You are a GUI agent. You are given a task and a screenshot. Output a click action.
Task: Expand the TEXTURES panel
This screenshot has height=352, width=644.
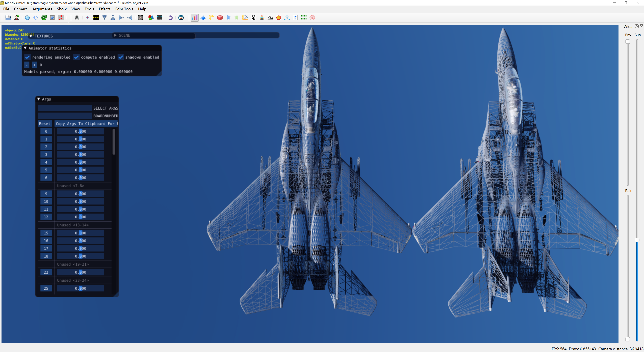point(31,36)
